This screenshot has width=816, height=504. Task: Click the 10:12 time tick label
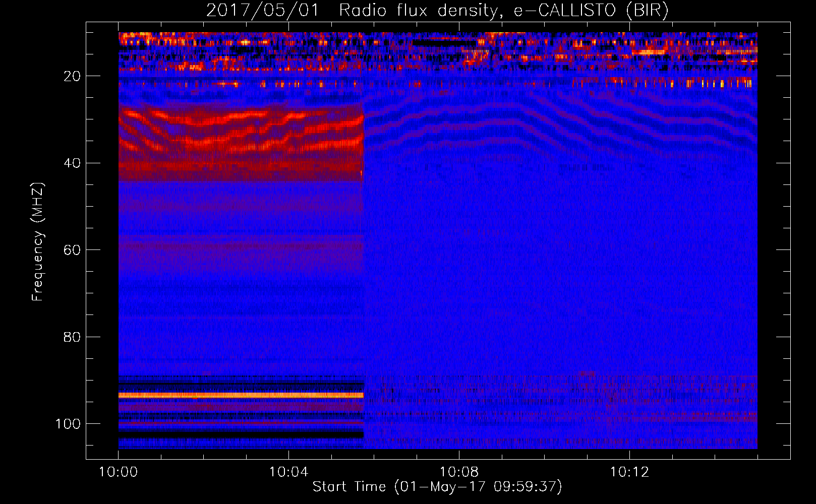pyautogui.click(x=629, y=472)
